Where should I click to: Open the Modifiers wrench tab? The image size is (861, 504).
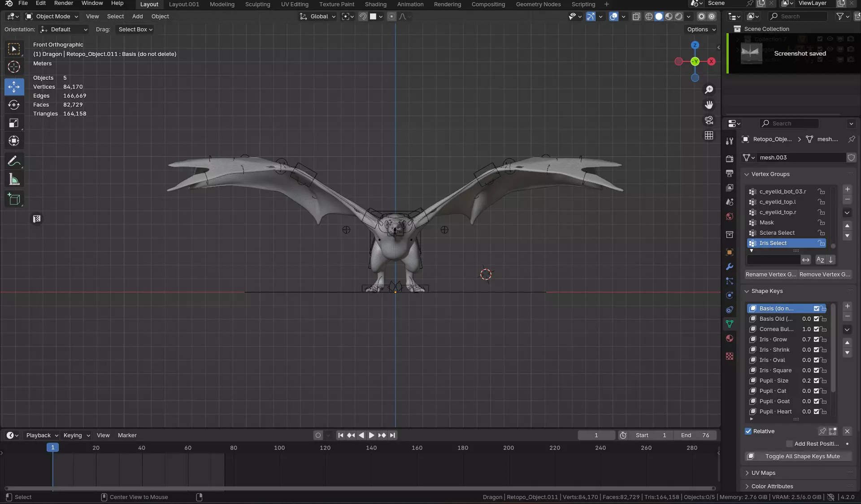[730, 267]
